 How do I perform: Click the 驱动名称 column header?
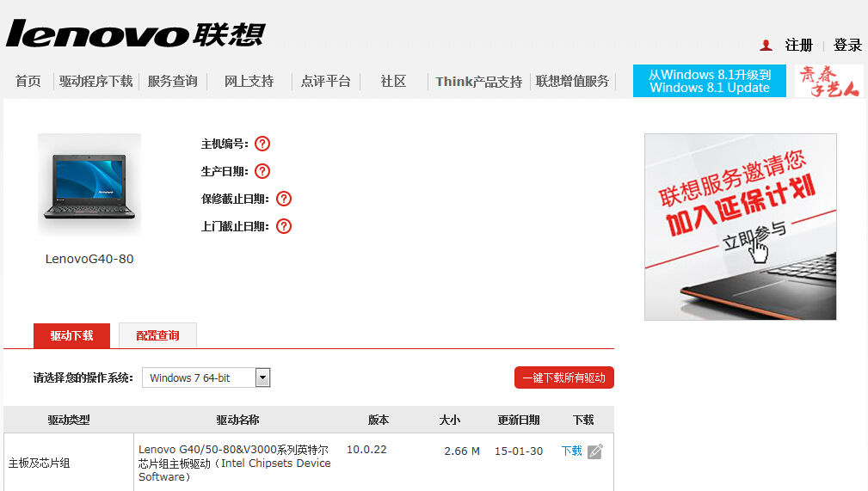(x=237, y=420)
